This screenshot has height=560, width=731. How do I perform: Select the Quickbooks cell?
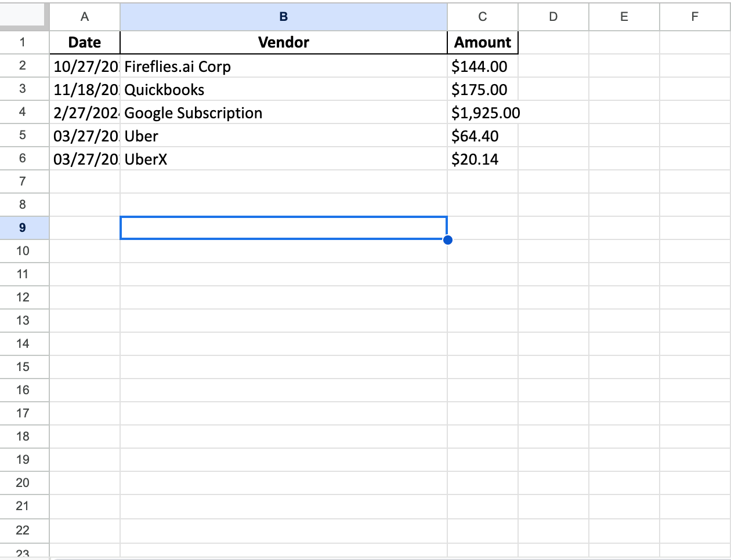pos(284,89)
